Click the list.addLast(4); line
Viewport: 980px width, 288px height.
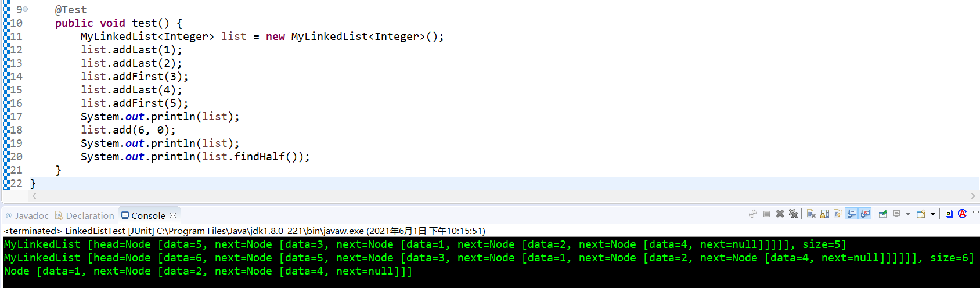click(x=131, y=90)
